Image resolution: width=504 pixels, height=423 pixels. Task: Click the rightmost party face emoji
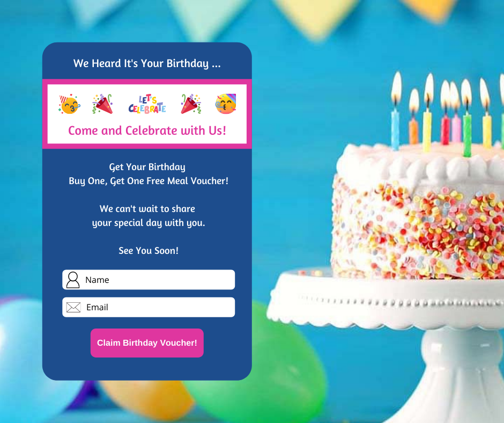click(x=226, y=104)
